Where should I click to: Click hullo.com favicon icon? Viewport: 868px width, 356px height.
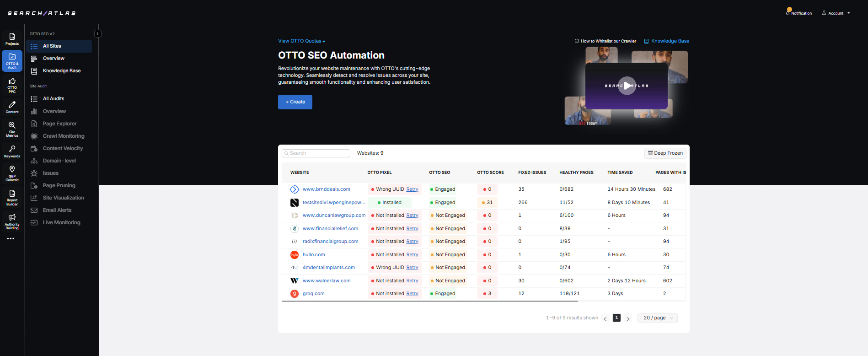tap(295, 255)
